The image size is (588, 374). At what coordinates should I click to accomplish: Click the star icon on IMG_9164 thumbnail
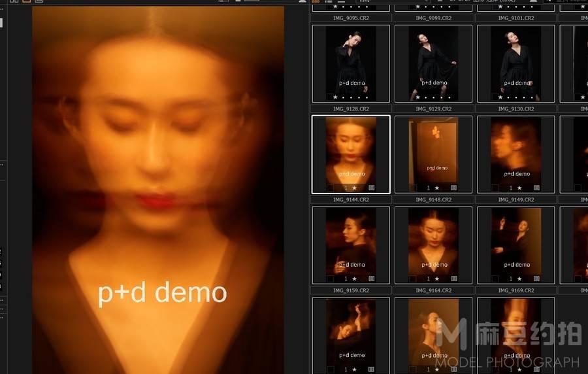[436, 279]
